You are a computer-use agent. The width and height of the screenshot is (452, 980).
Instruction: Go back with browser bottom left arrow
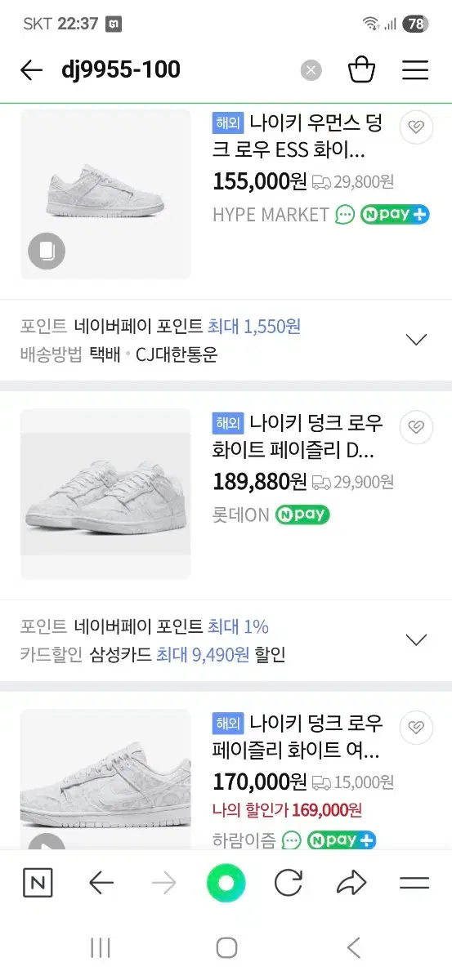coord(101,883)
